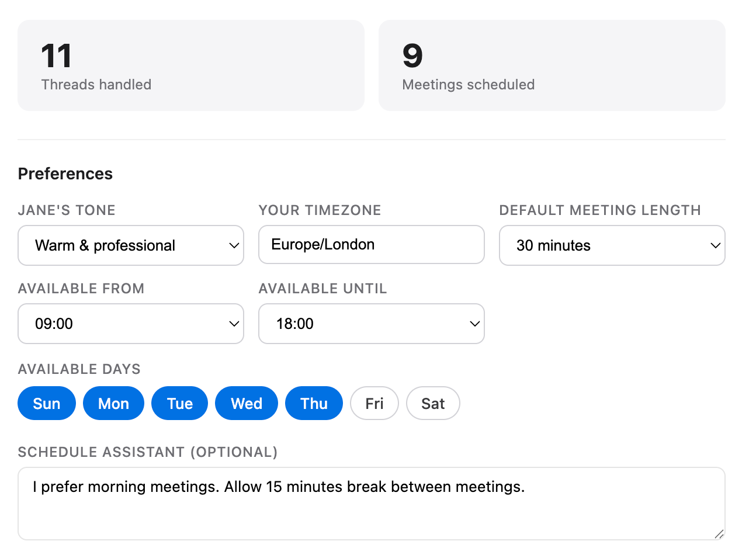Select the Threads handled stat card
756x548 pixels.
point(190,65)
